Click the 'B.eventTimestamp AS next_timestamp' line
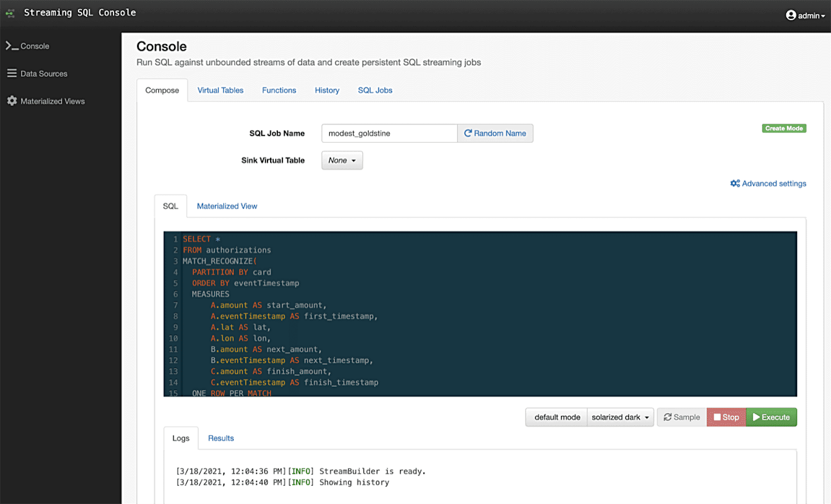The image size is (831, 504). [x=292, y=360]
